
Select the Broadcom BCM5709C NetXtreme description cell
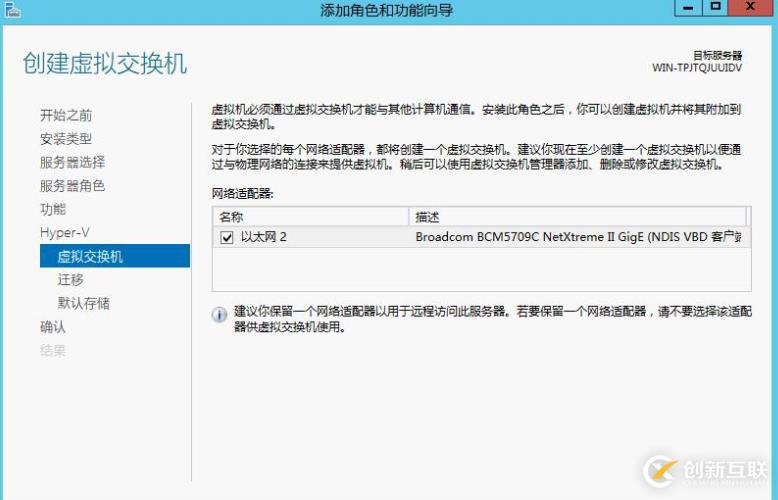point(580,238)
